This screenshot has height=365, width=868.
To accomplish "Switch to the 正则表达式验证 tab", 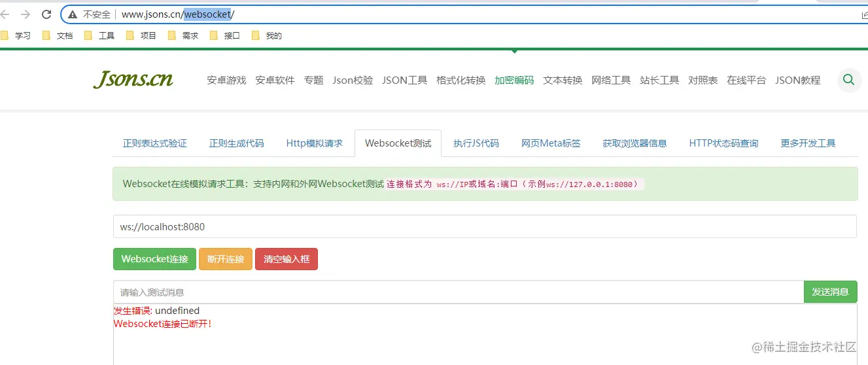I will [155, 143].
